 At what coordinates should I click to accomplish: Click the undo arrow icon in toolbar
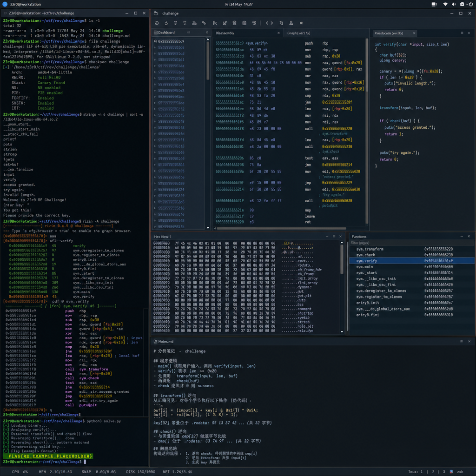[254, 23]
